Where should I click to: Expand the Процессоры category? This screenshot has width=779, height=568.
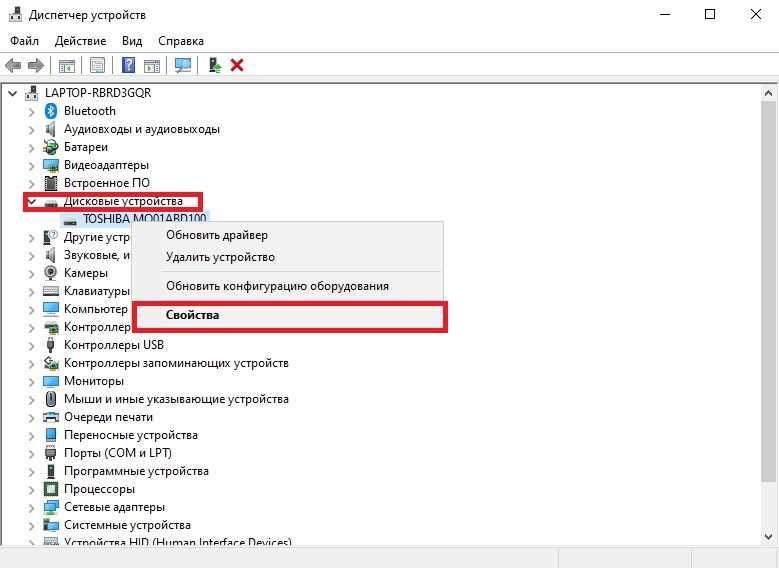[x=31, y=489]
